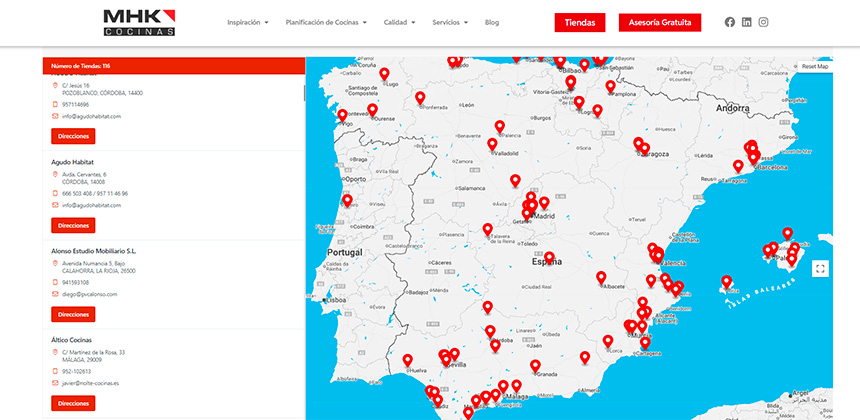
Task: Click Direcciones under Alonso Estudio Mobiliario S.L.
Action: click(x=73, y=315)
